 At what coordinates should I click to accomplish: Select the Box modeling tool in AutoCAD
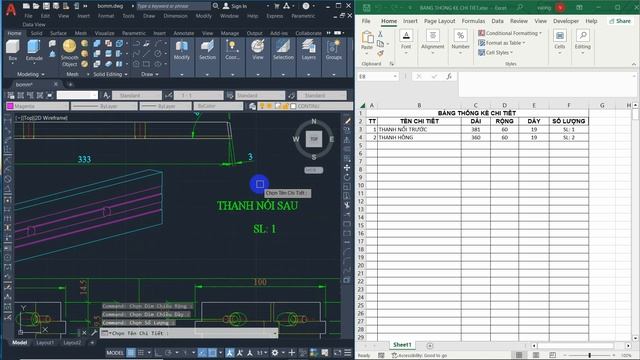(13, 50)
